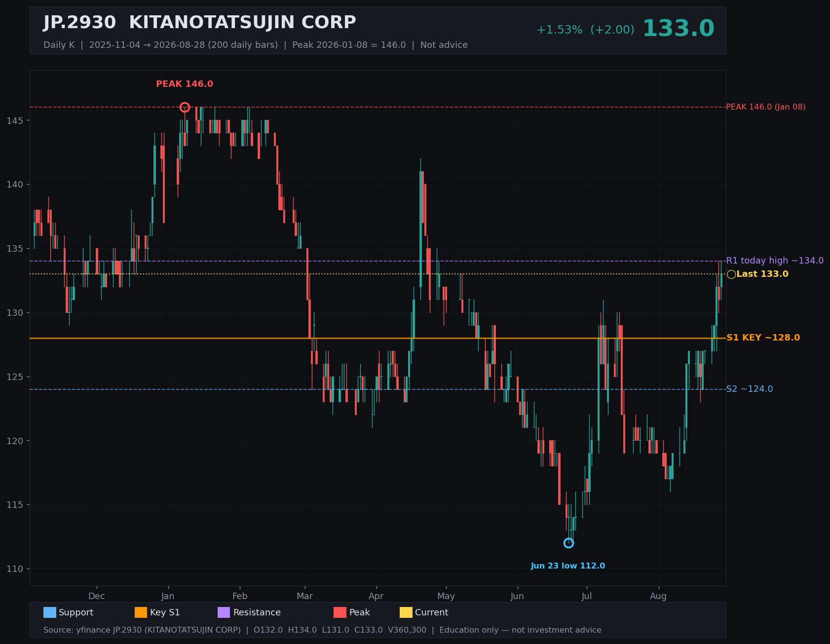Click the yfinance source footer line
Viewport: 830px width, 644px height.
pyautogui.click(x=322, y=630)
